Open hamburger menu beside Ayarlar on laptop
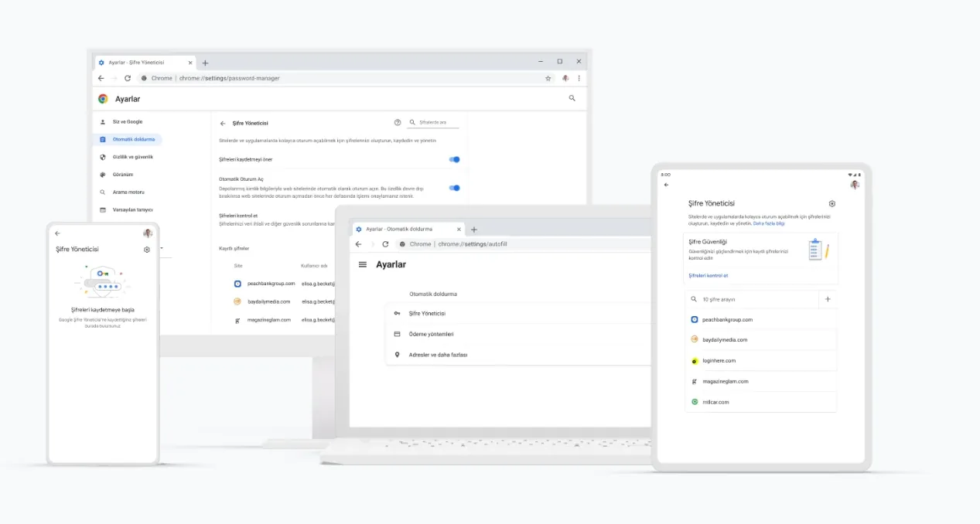This screenshot has height=524, width=980. [363, 264]
